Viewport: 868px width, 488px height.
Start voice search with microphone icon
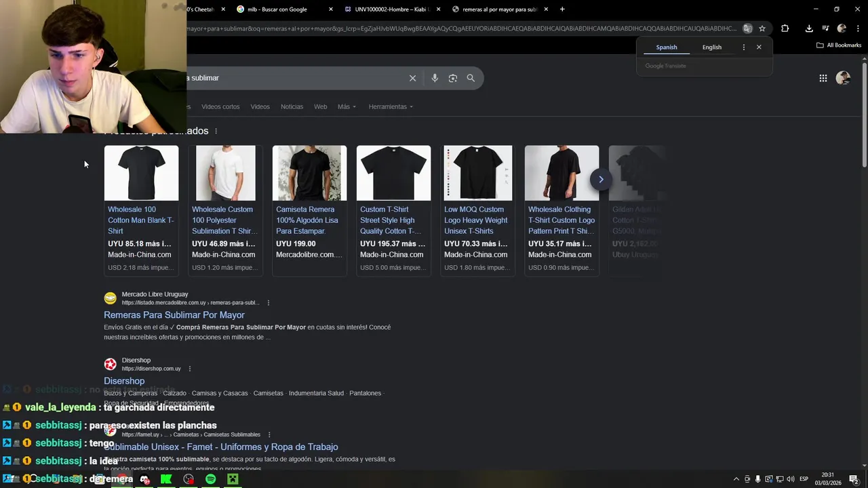click(x=435, y=78)
